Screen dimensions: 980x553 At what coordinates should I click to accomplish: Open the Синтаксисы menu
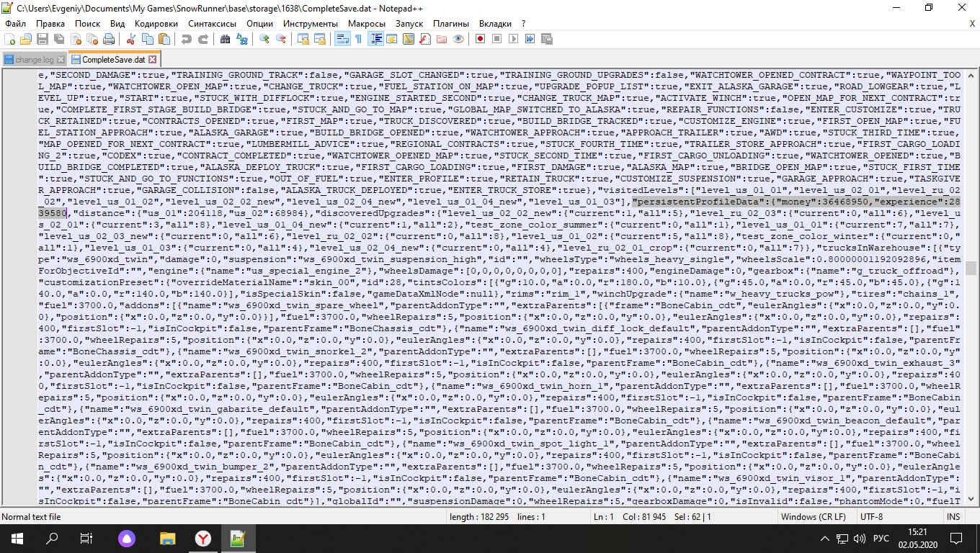(x=213, y=23)
